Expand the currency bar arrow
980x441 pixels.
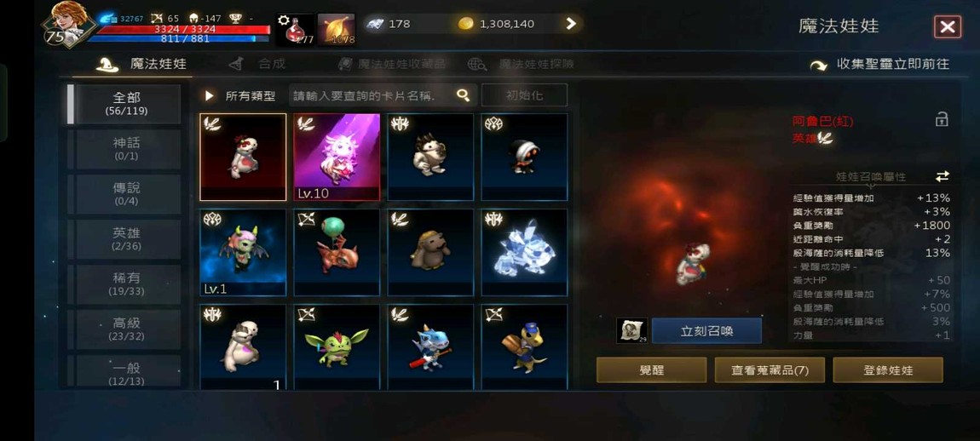(x=571, y=24)
